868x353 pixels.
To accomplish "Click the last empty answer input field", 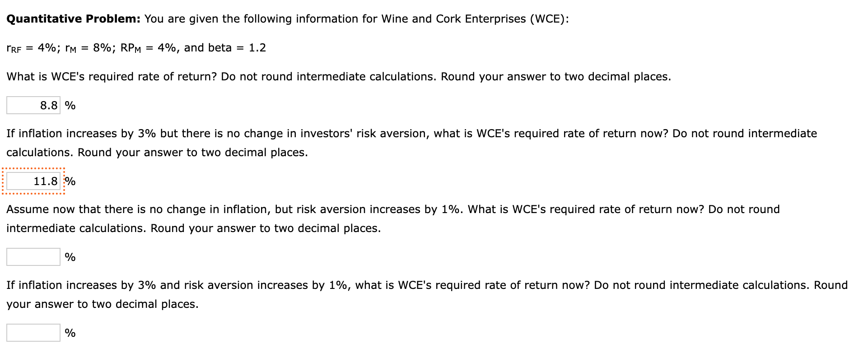I will point(33,332).
